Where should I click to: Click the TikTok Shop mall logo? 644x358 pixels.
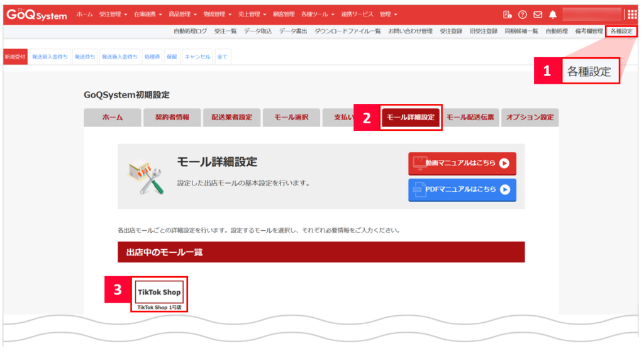(159, 292)
